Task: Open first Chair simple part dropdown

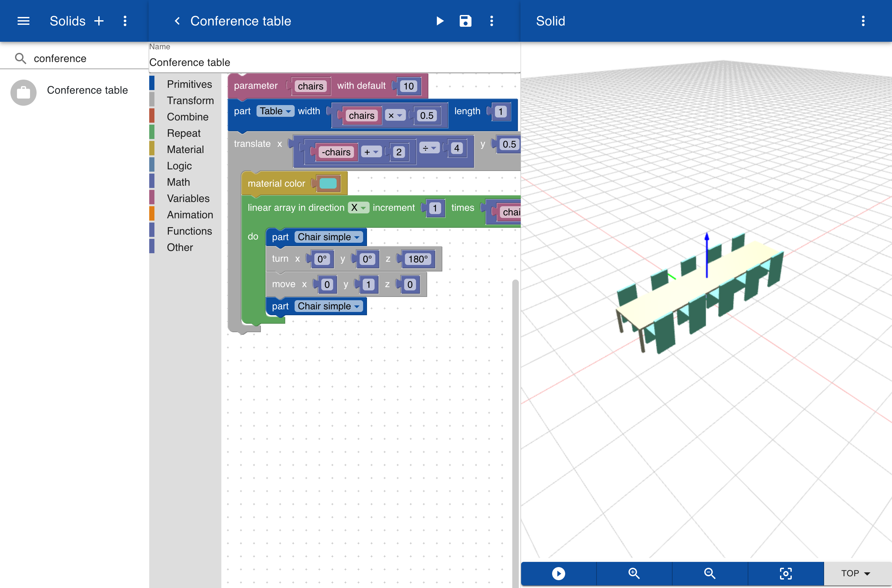Action: tap(328, 237)
